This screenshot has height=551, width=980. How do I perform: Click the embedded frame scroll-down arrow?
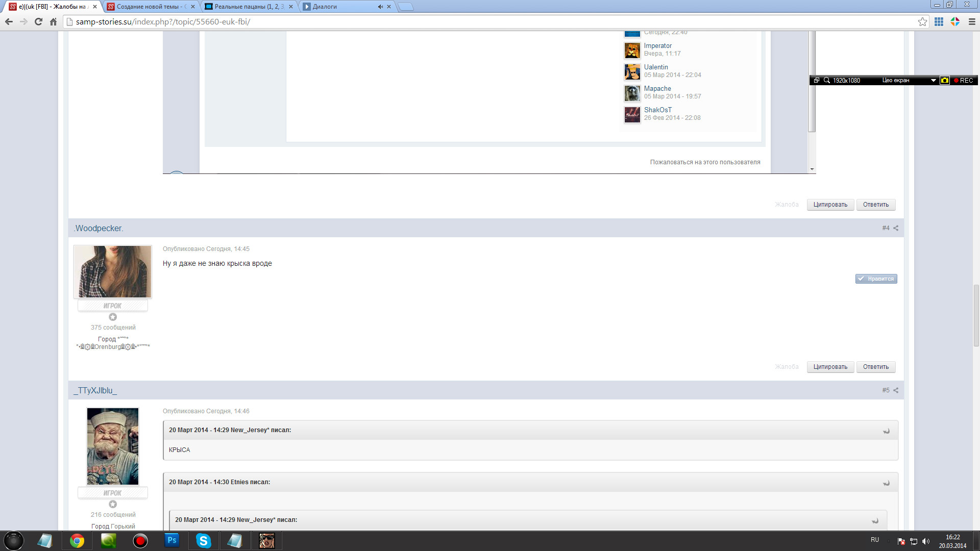(812, 169)
